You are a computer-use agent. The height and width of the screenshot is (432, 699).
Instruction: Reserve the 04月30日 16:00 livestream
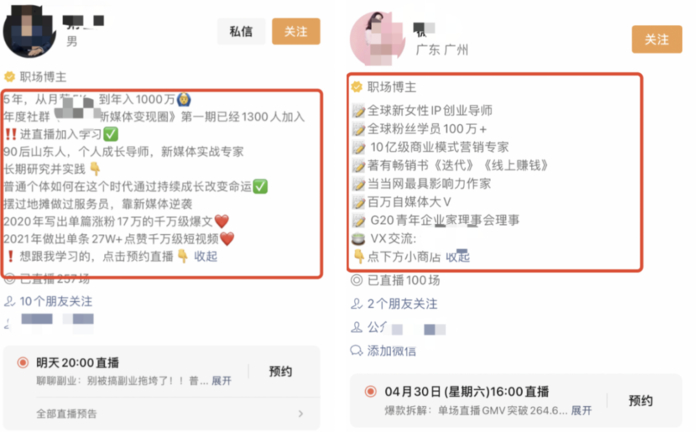[641, 400]
